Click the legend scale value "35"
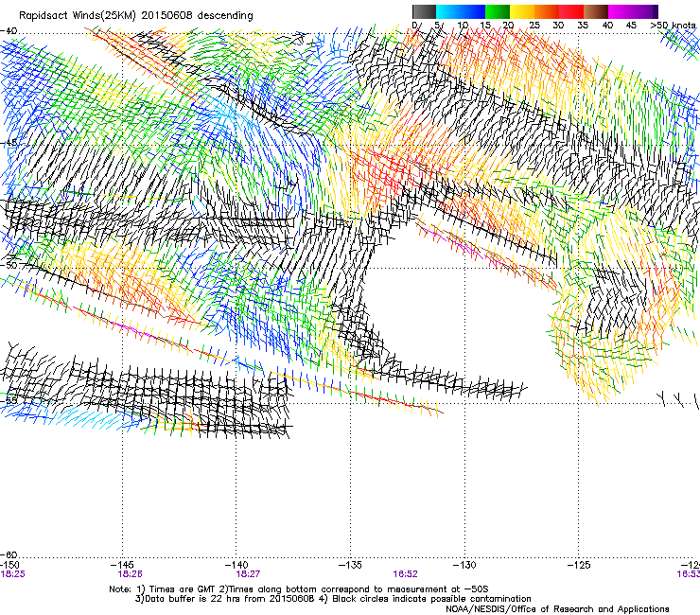This screenshot has width=700, height=615. tap(583, 25)
